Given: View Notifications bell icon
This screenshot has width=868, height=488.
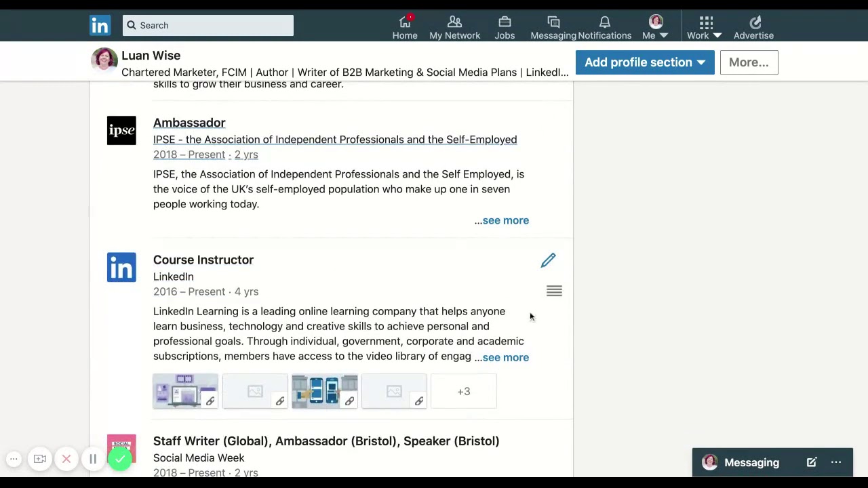Looking at the screenshot, I should click(604, 28).
